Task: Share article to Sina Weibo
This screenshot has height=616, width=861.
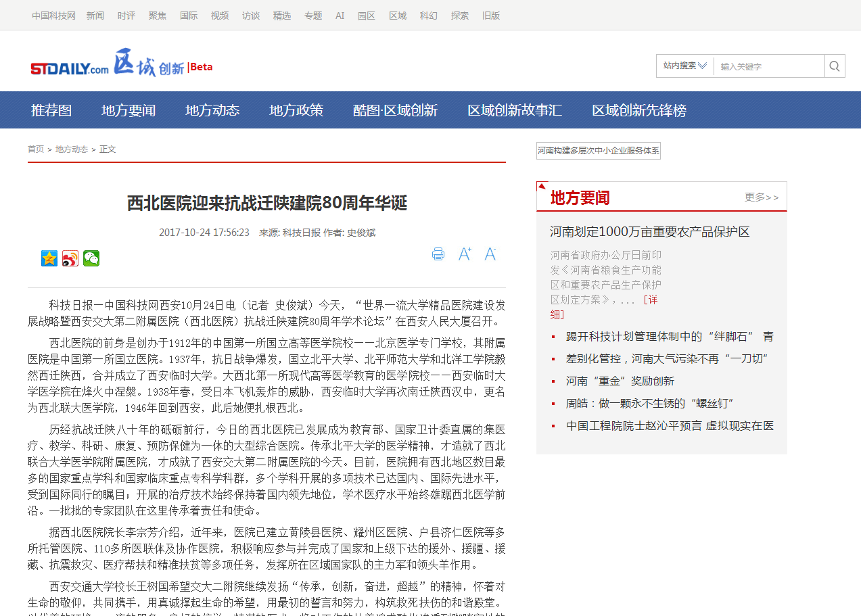Action: (70, 258)
